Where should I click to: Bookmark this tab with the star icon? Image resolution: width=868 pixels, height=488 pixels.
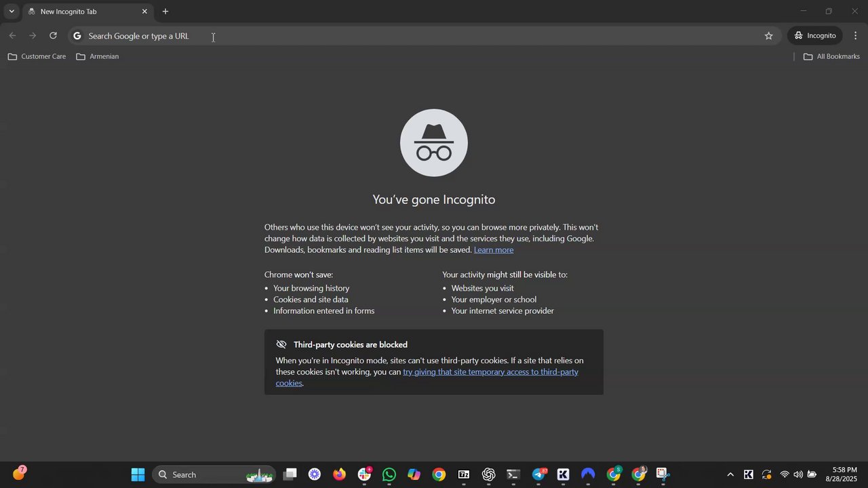[x=768, y=36]
